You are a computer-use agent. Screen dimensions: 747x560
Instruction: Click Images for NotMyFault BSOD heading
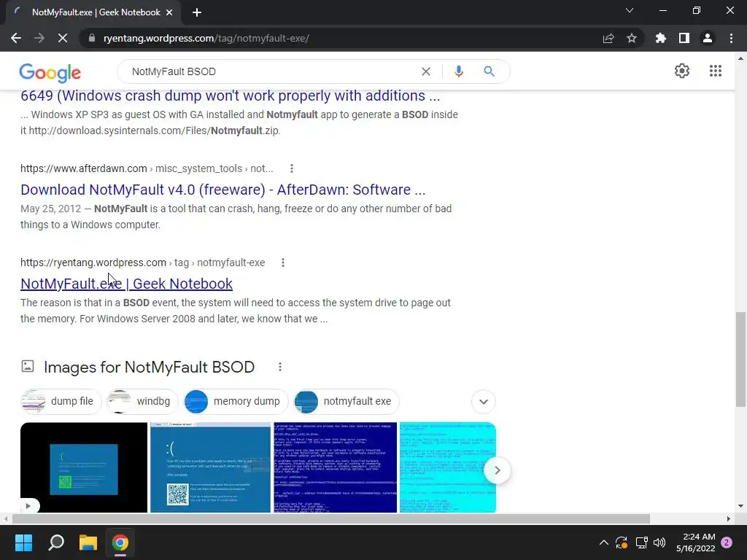(149, 367)
